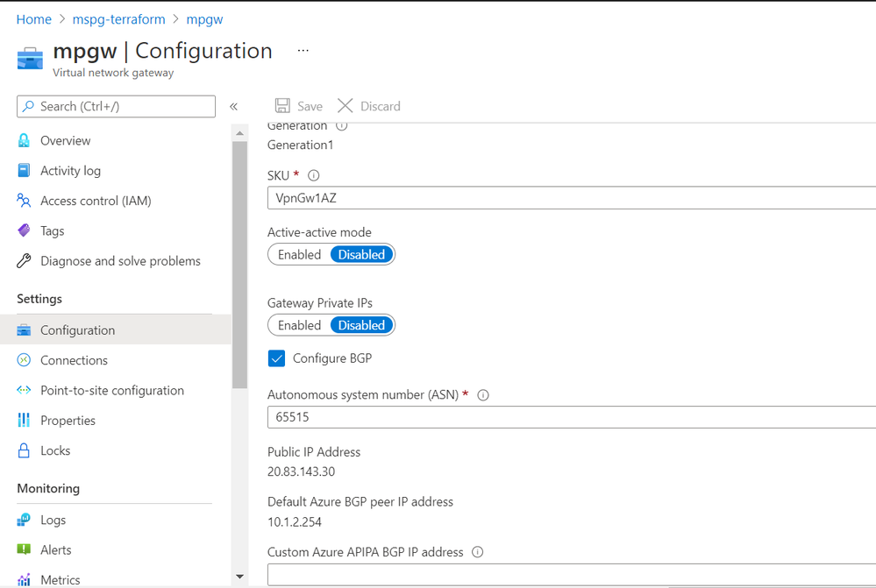Image resolution: width=876 pixels, height=588 pixels.
Task: Click the Custom Azure APIPA BGP IP address field
Action: (572, 575)
